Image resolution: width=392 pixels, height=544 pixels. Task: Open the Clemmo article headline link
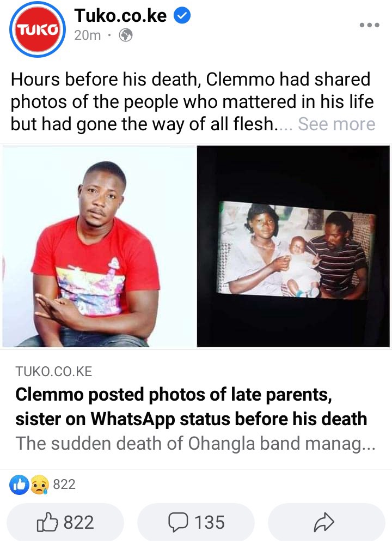[191, 407]
